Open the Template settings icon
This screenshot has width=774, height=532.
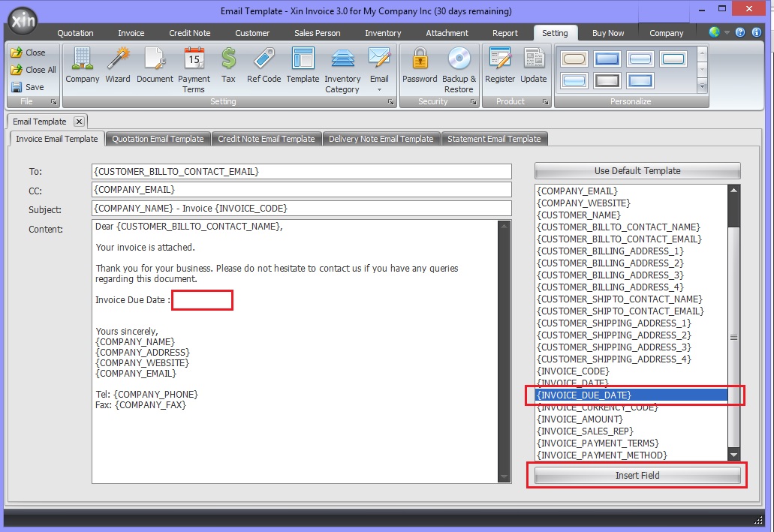(x=303, y=65)
